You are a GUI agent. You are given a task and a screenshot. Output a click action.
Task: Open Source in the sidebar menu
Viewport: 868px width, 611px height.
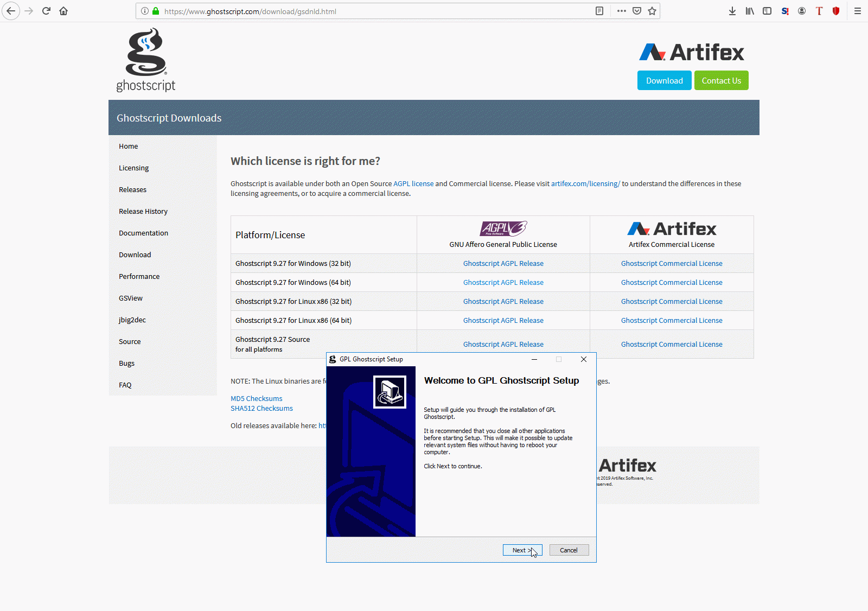click(130, 341)
